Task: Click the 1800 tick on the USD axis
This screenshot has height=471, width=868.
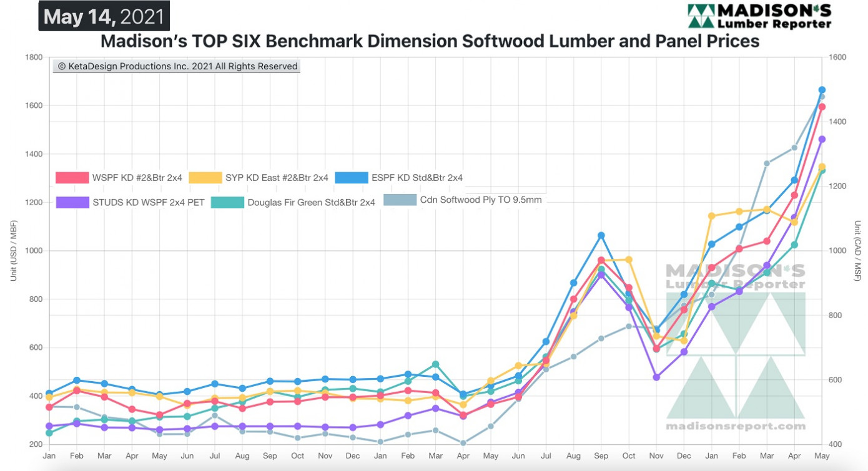Action: pyautogui.click(x=34, y=57)
